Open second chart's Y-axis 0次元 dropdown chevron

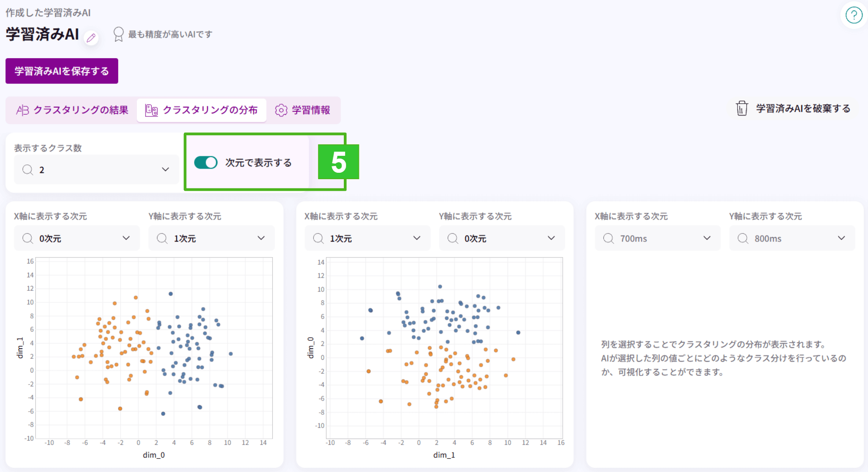551,238
